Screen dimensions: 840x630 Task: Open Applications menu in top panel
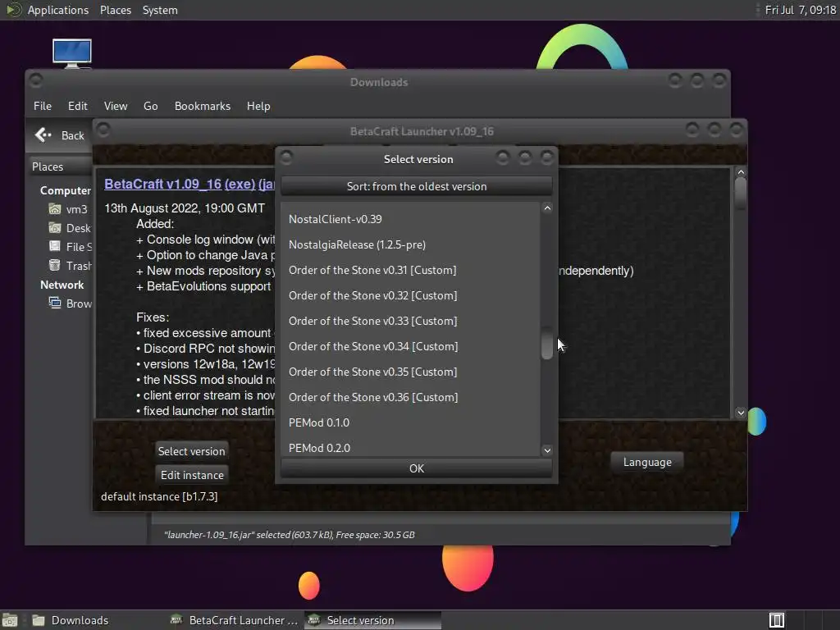(x=58, y=10)
